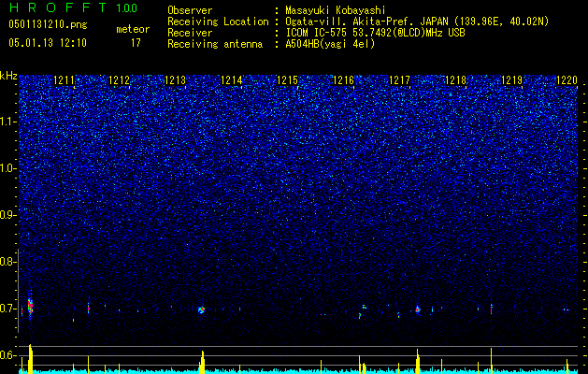588x374 pixels.
Task: Click the 1211 time marker
Action: [64, 79]
